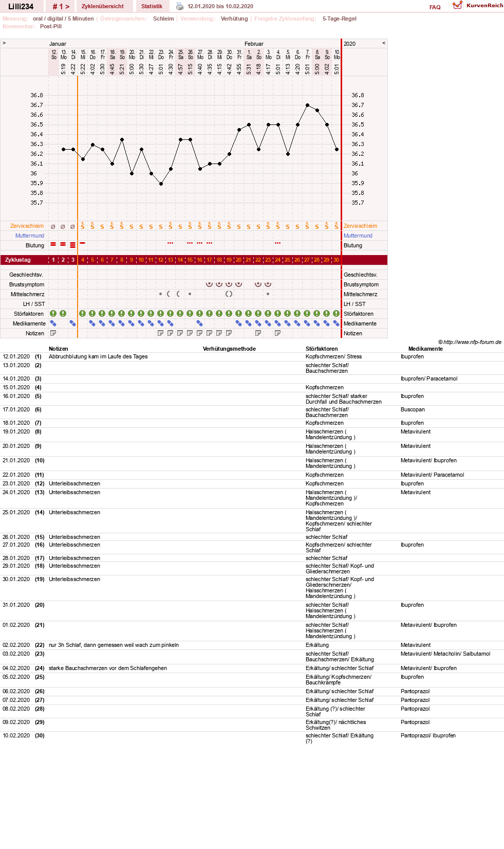Open the Notizen note icon on cycle day 12
This screenshot has width=504, height=849.
[160, 333]
